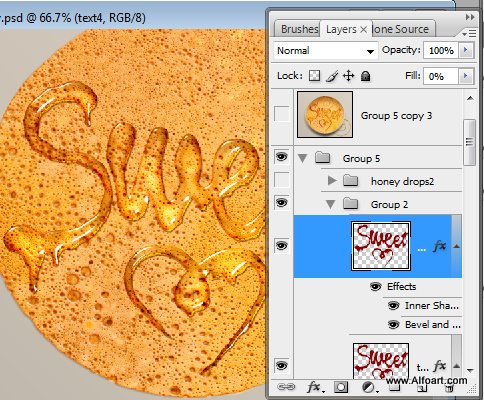Collapse the panel with double-arrow icon
Screen dimensions: 484x400
click(x=470, y=17)
